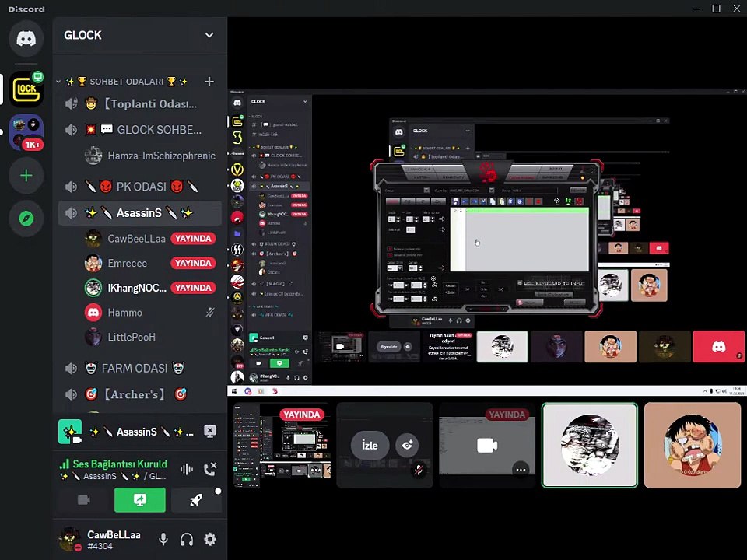The height and width of the screenshot is (560, 747).
Task: Explore public servers compass icon
Action: click(26, 219)
